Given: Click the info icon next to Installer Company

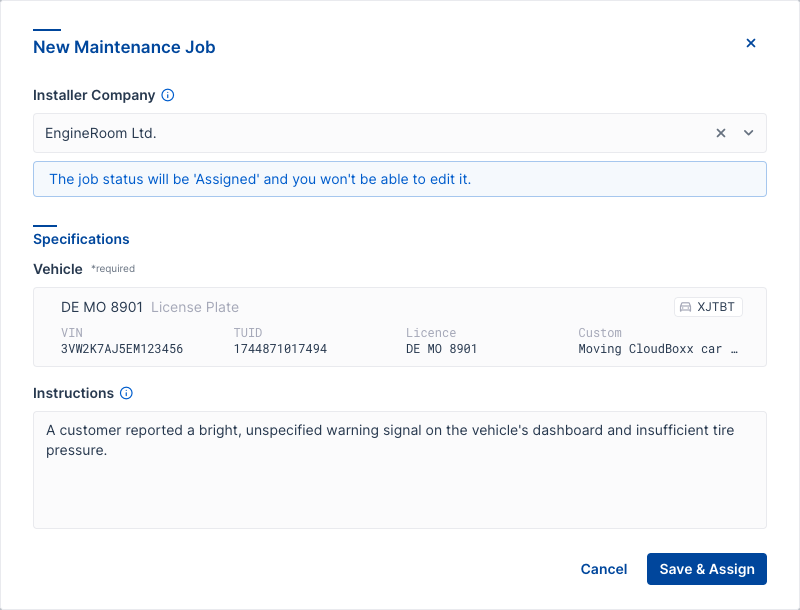Looking at the screenshot, I should (x=167, y=95).
